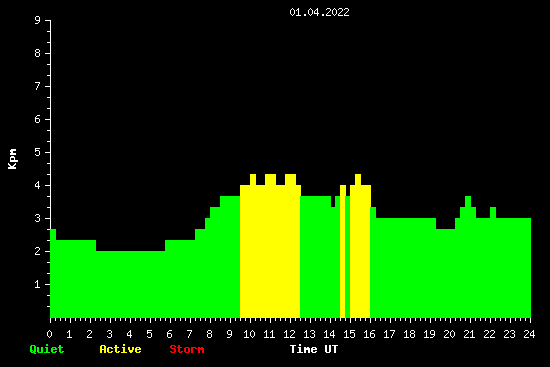The height and width of the screenshot is (367, 550).
Task: Select hour 8 on the time axis
Action: (209, 334)
